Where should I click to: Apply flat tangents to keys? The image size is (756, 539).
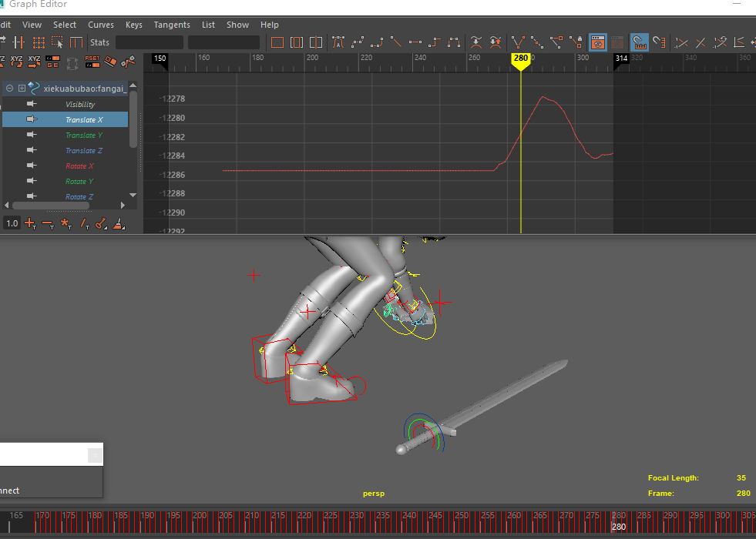tap(415, 42)
